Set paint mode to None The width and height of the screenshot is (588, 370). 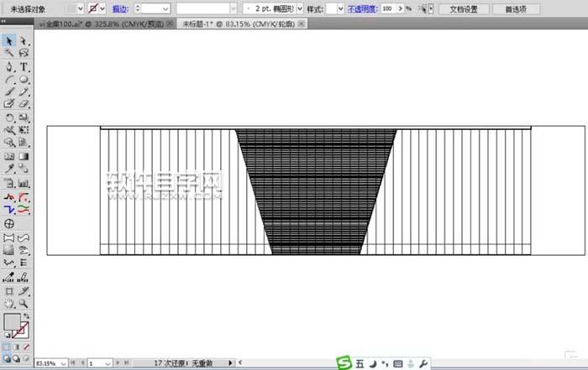click(x=26, y=347)
